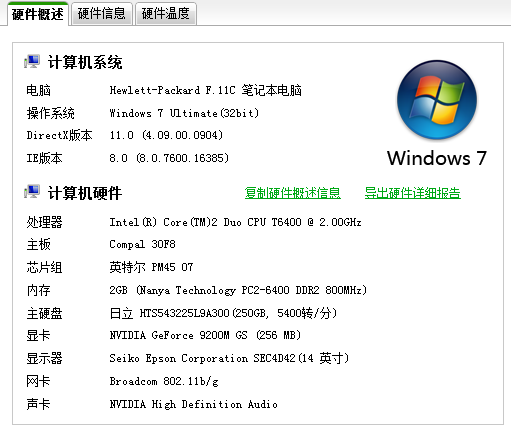Click the 显示器 row label

tap(45, 358)
